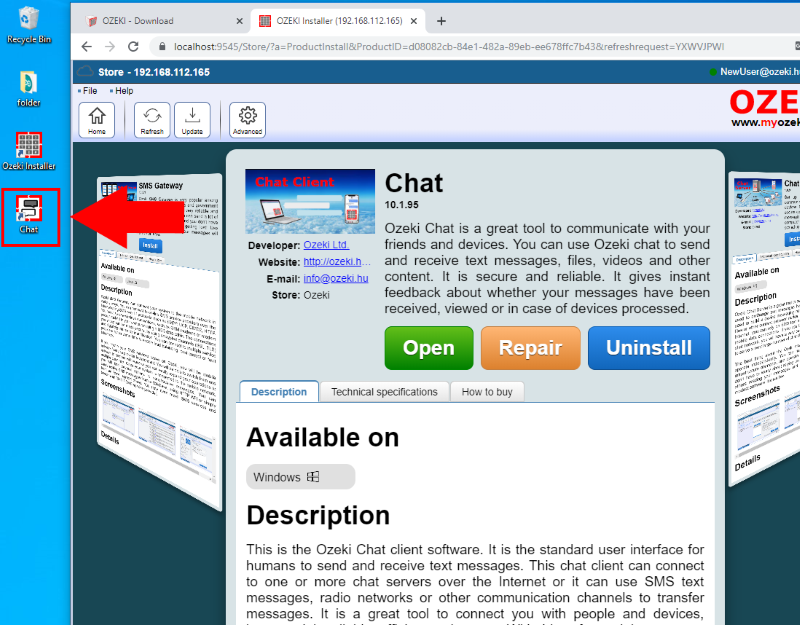
Task: Select the Ozeki Installer desktop shortcut
Action: (x=29, y=152)
